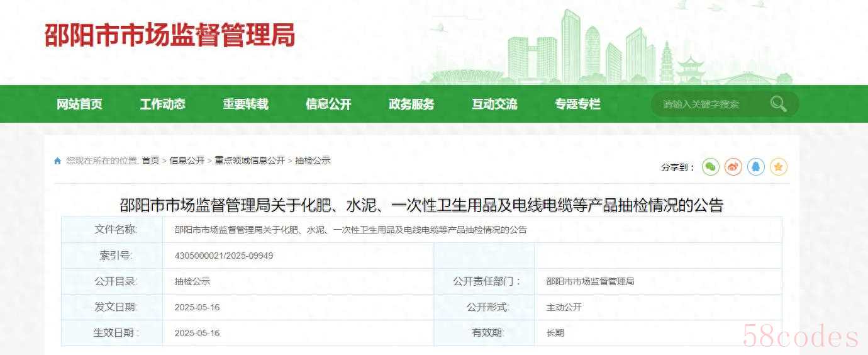This screenshot has height=355, width=868.
Task: Click the 首页 breadcrumb link
Action: click(x=150, y=161)
